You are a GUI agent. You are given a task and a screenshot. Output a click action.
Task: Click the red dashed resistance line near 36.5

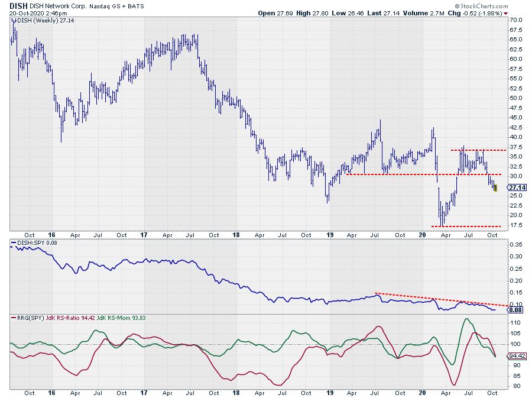point(479,150)
